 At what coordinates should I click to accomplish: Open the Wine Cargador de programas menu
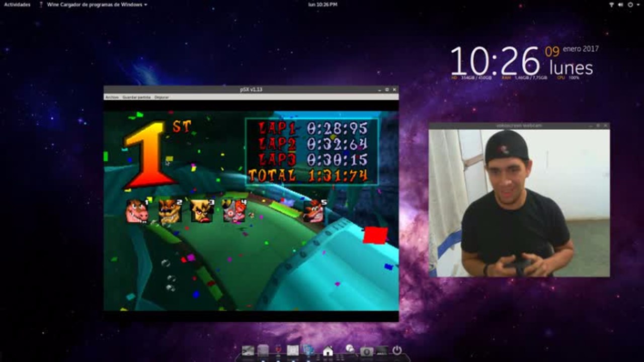click(x=93, y=5)
